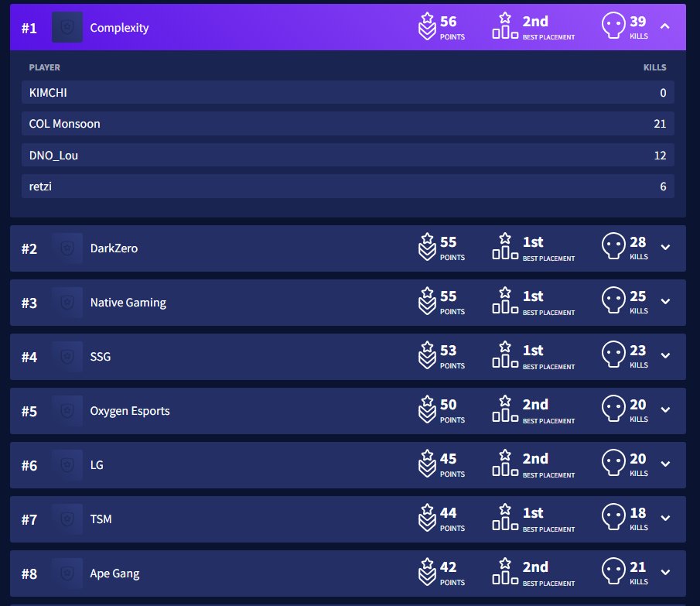The height and width of the screenshot is (606, 700).
Task: Click the TSM team name
Action: pos(101,519)
